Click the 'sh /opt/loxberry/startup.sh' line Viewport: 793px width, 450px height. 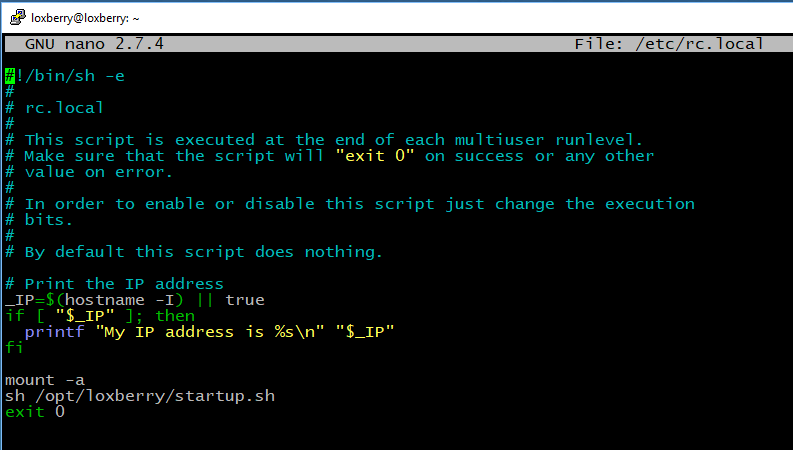(140, 396)
